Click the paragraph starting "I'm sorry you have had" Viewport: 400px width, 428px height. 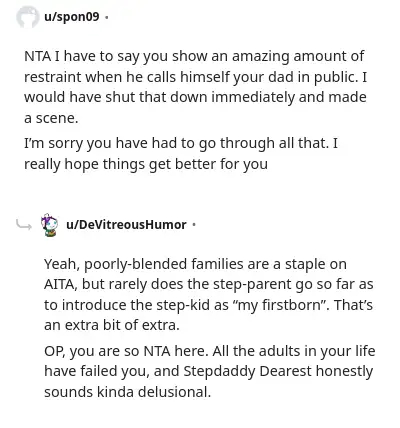(181, 154)
